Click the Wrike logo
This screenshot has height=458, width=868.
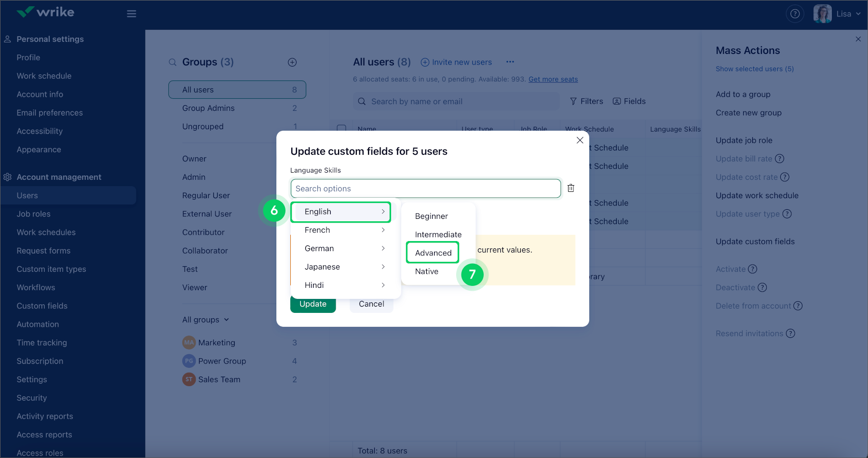point(45,12)
